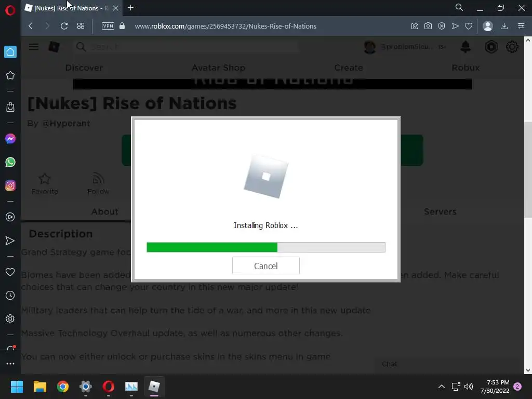This screenshot has width=532, height=399.
Task: Cancel the Roblox installation
Action: pyautogui.click(x=265, y=265)
